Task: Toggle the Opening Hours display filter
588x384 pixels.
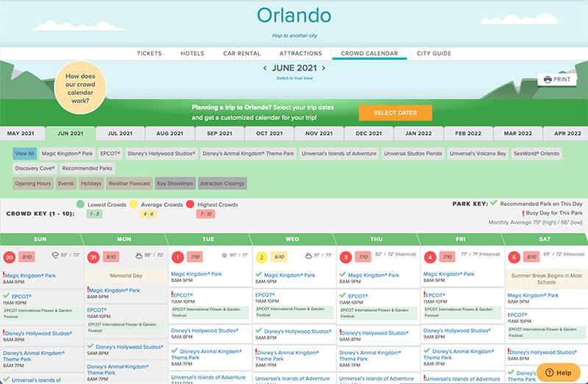Action: click(x=33, y=184)
